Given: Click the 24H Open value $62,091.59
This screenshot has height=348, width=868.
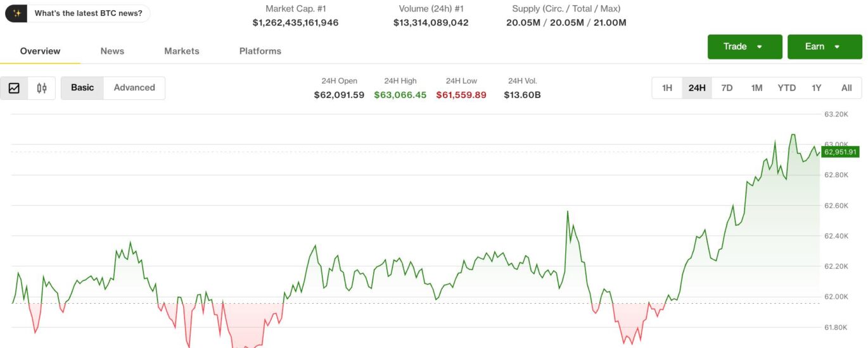Looking at the screenshot, I should [339, 95].
